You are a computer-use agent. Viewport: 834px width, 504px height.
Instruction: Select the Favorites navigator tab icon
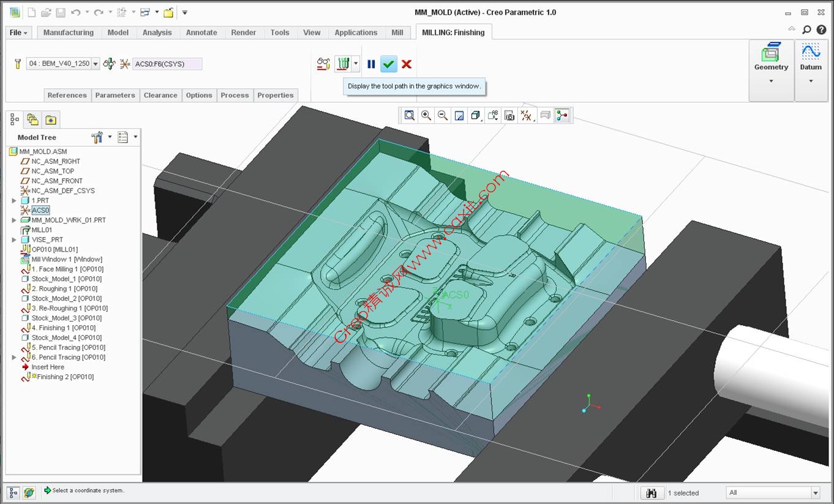(50, 120)
